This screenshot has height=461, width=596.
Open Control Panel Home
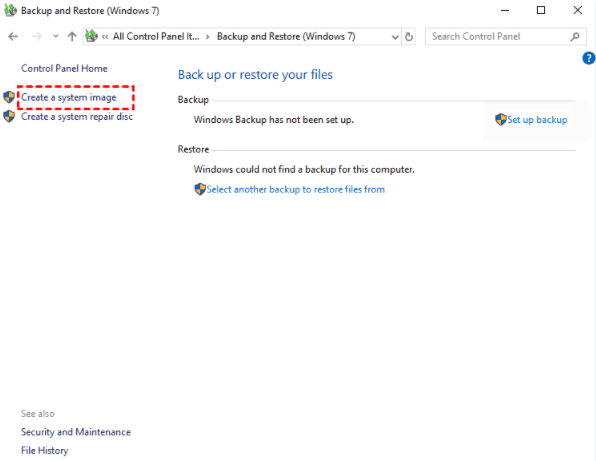tap(64, 68)
